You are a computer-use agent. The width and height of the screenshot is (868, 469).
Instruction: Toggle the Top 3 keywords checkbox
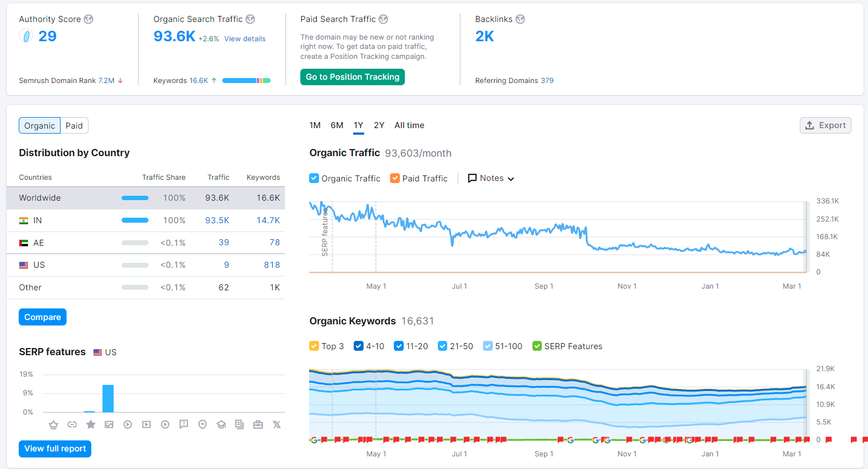314,346
